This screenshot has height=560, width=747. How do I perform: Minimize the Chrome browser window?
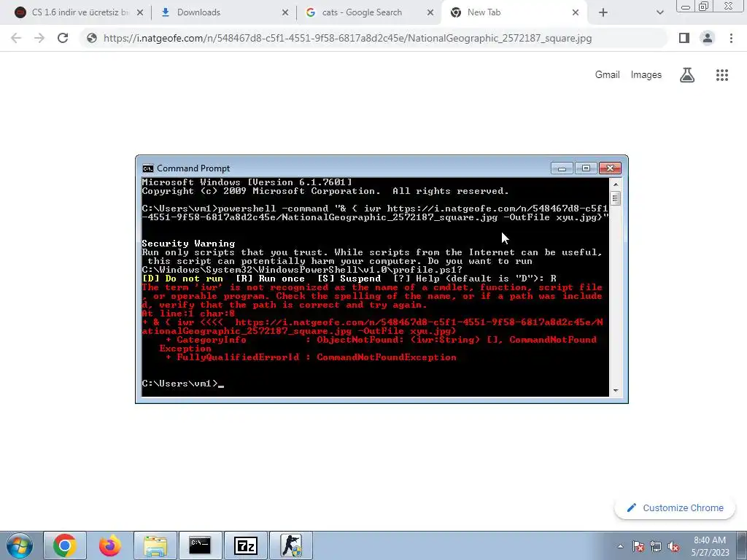(686, 6)
